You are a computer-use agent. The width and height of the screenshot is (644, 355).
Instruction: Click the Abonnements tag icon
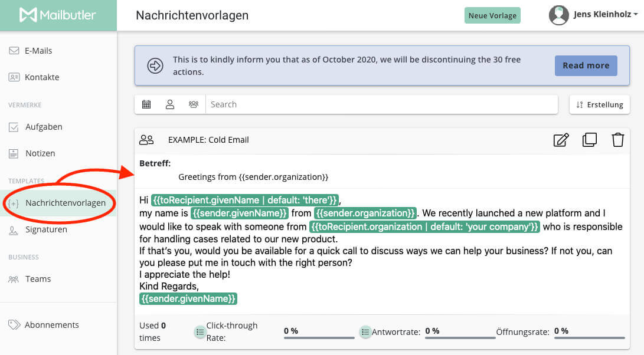point(14,324)
